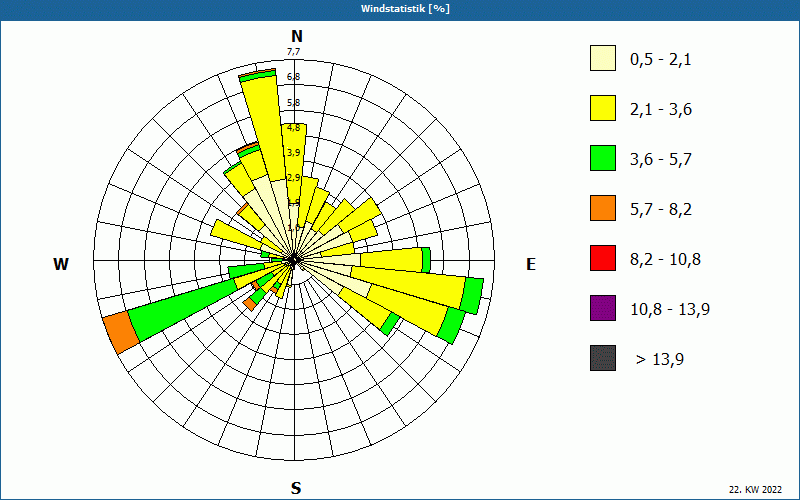800x500 pixels.
Task: Click the E compass label
Action: click(531, 264)
